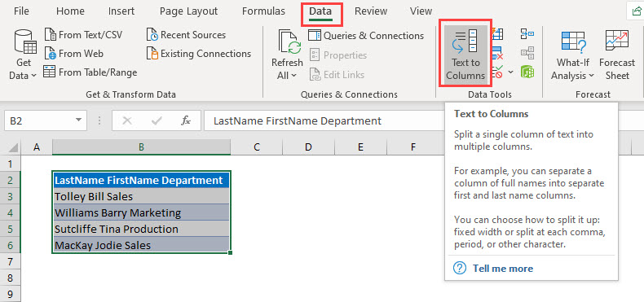
Task: Click the grayed Relationships icon
Action: [527, 53]
